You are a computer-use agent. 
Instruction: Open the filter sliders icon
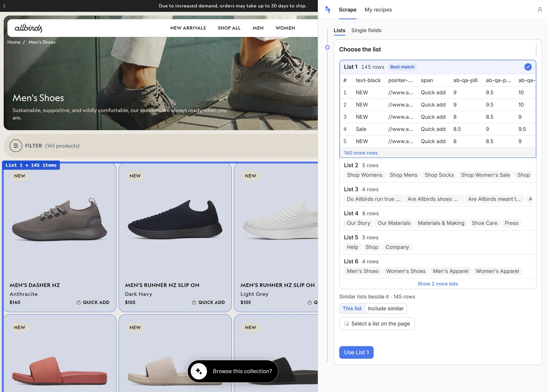click(x=16, y=146)
